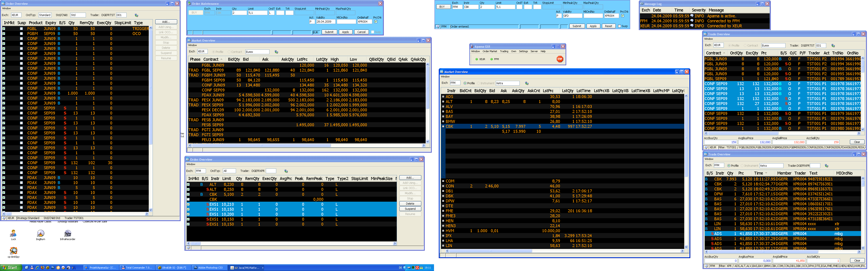868x271 pixels.
Task: Select the Profile radio button in Xetra Market Overview
Action: pos(465,83)
